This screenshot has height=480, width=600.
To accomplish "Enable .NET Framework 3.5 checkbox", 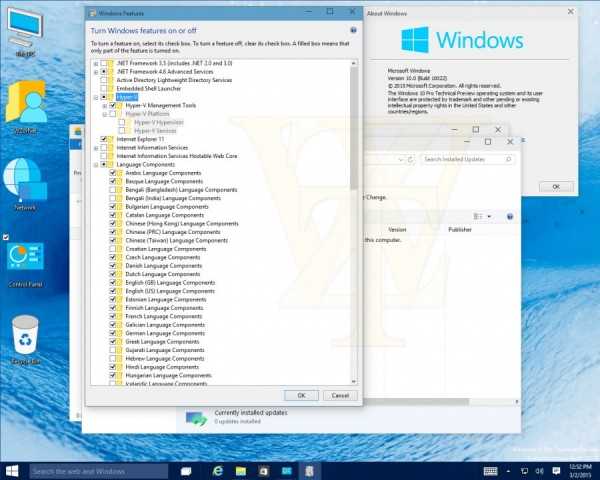I will (103, 63).
